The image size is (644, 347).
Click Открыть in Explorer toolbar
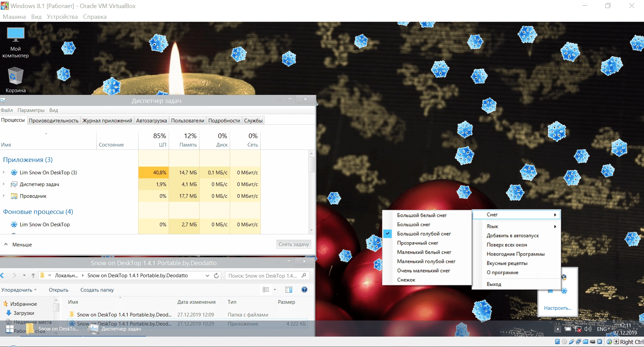coord(59,290)
